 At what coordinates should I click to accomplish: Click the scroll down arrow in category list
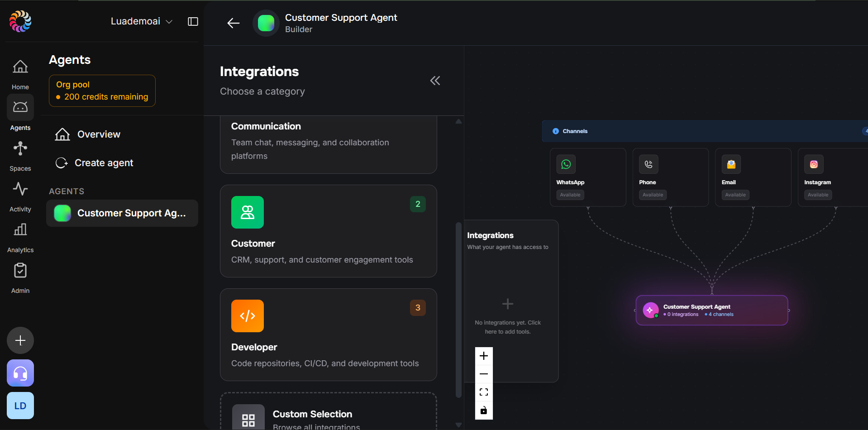point(458,425)
